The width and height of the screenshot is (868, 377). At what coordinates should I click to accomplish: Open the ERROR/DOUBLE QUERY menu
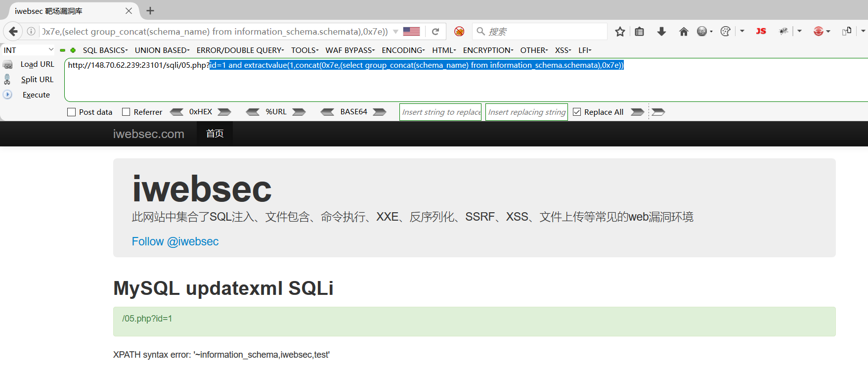pyautogui.click(x=240, y=50)
